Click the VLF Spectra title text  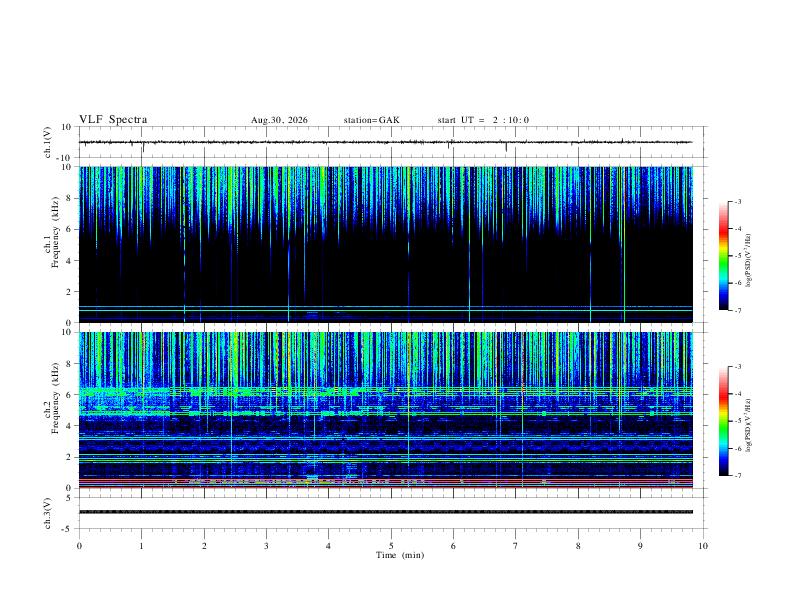[x=113, y=120]
